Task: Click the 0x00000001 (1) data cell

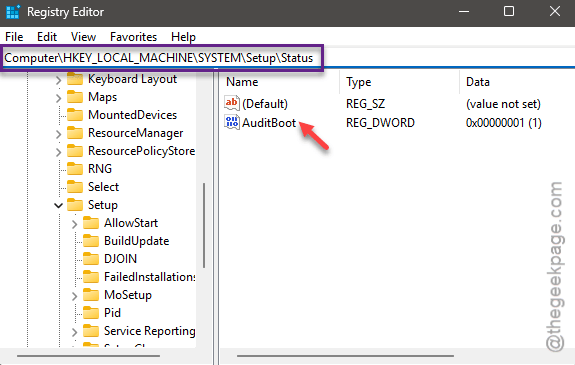Action: [x=503, y=123]
